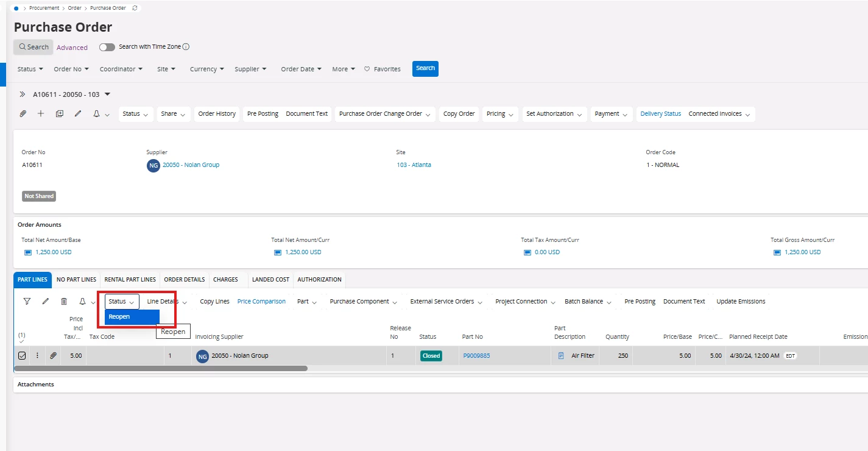Click the Favorites heart icon

pos(367,69)
